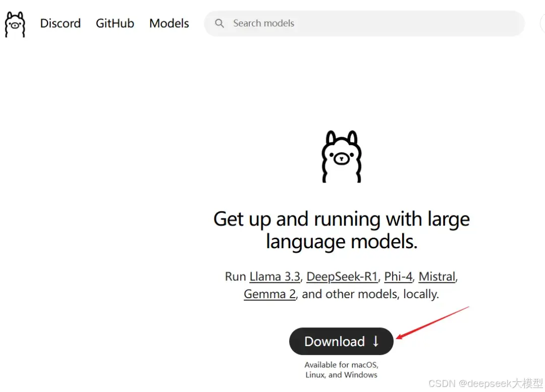Click the Download button
Screen dimensions: 545x392
(x=341, y=341)
